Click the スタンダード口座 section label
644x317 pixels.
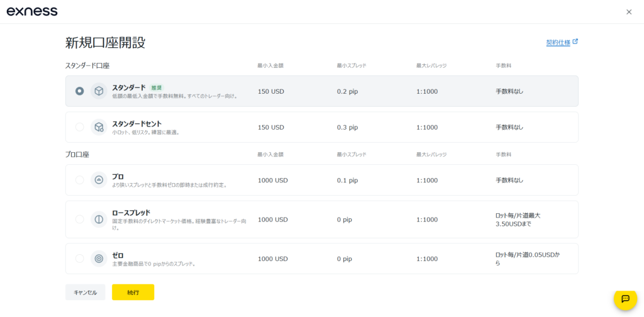coord(87,65)
